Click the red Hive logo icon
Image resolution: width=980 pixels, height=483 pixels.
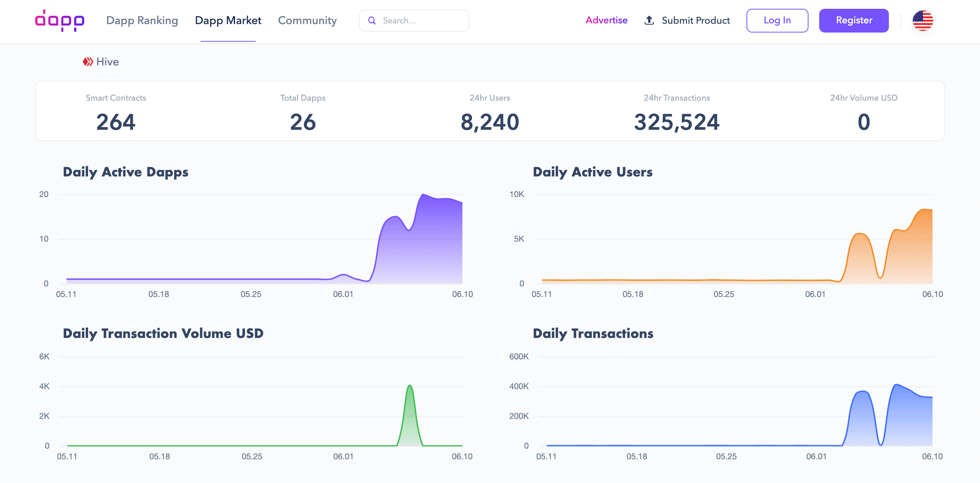(x=88, y=62)
